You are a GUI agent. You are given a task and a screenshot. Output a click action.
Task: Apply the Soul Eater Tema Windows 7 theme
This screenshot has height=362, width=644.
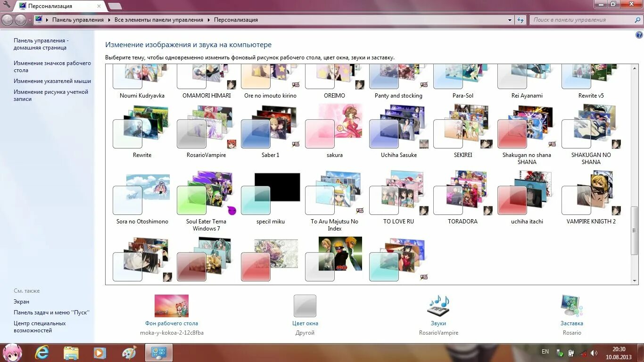point(206,201)
